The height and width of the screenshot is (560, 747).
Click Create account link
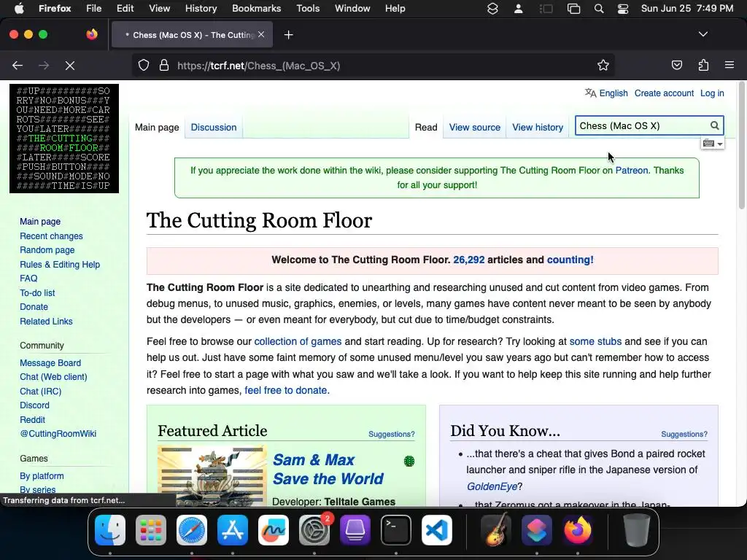(664, 93)
